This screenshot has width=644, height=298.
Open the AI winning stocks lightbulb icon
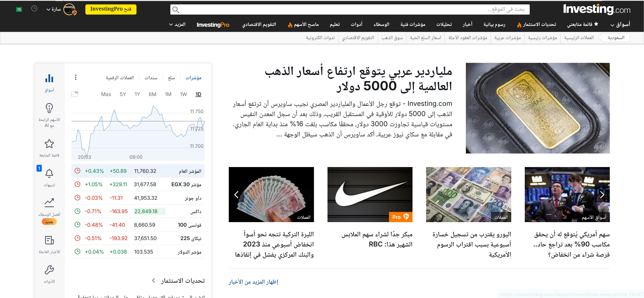[x=49, y=108]
